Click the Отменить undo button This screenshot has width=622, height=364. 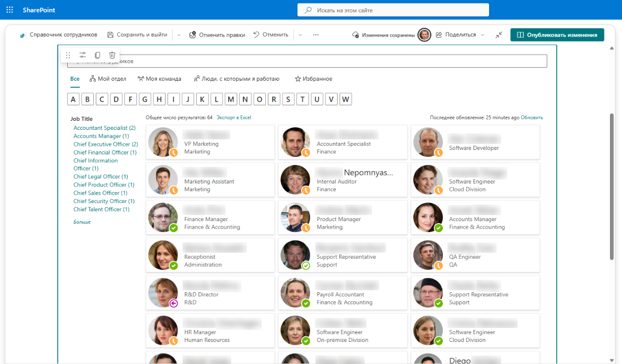click(x=271, y=35)
